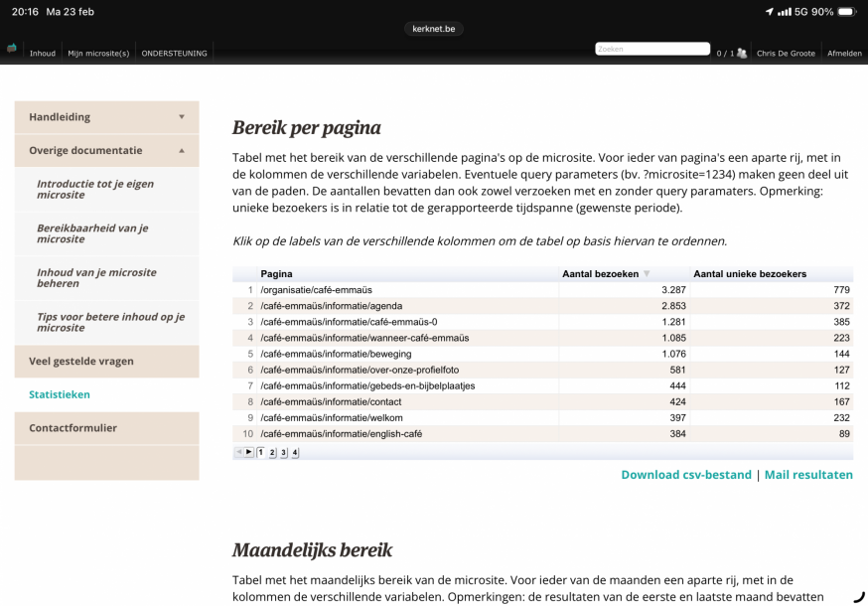868x606 pixels.
Task: Open Veel gestelde vragen in sidebar
Action: 81,362
